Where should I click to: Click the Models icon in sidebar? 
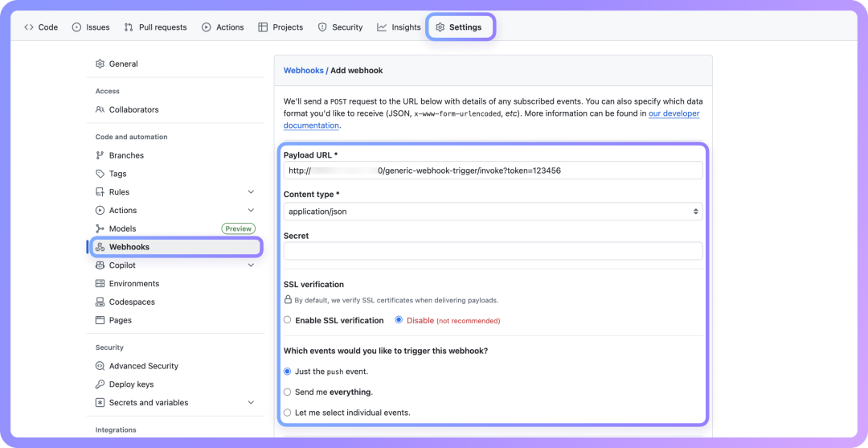(x=100, y=228)
